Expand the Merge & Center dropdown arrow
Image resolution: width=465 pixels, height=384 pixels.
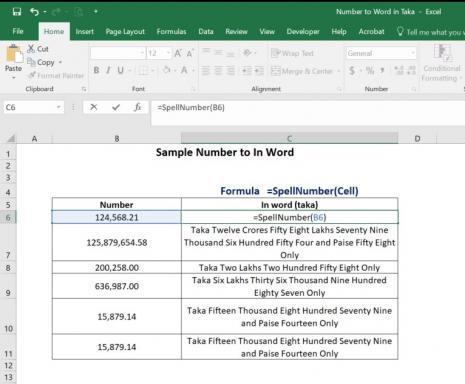(x=339, y=71)
